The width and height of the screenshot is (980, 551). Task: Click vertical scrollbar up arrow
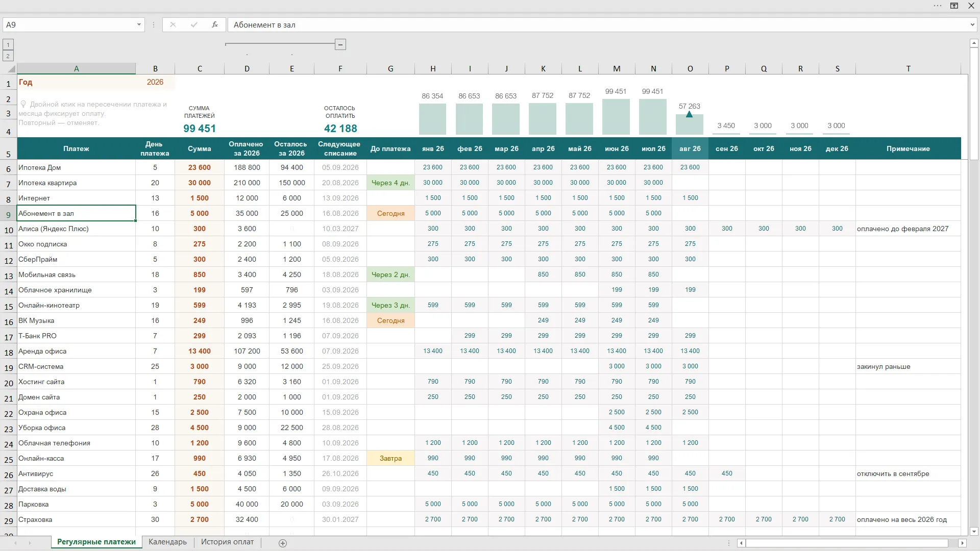tap(974, 43)
